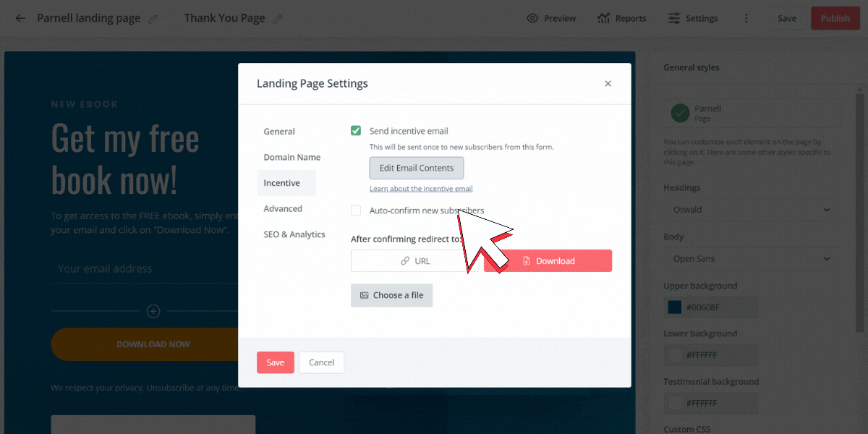The width and height of the screenshot is (868, 434).
Task: Click the green Parnell page checkmark icon
Action: click(680, 113)
